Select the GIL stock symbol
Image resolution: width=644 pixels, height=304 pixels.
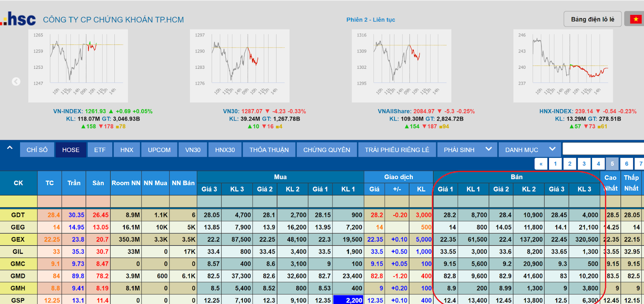18,252
